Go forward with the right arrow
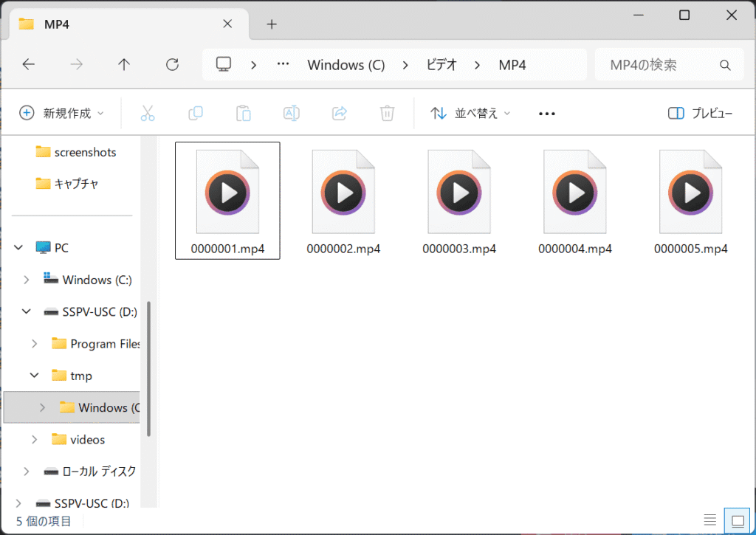756x535 pixels. coord(76,65)
